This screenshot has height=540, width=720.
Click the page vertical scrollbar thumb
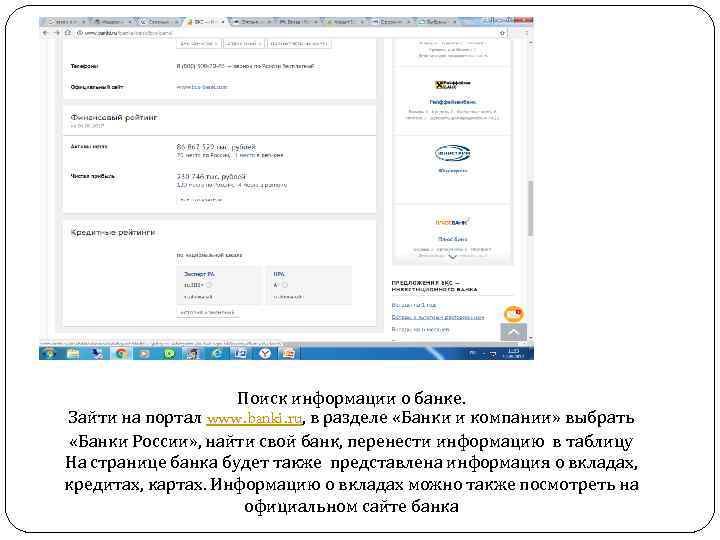tap(530, 208)
